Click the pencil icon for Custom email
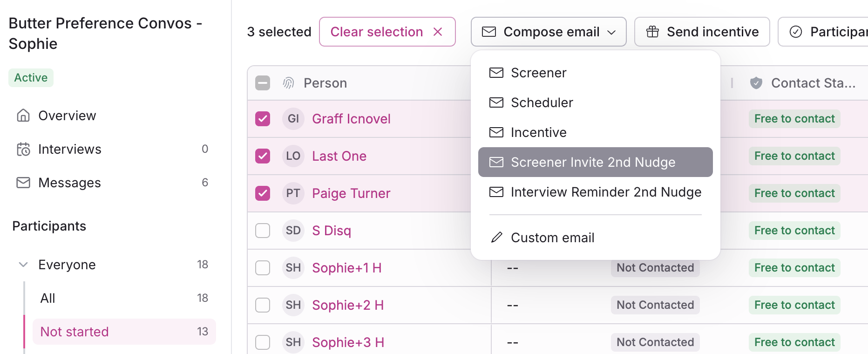 click(x=496, y=238)
